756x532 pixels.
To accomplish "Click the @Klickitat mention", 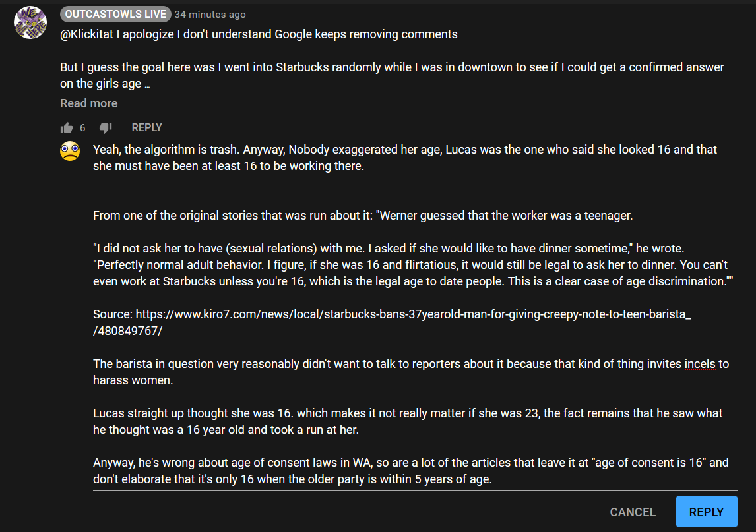I will point(87,34).
